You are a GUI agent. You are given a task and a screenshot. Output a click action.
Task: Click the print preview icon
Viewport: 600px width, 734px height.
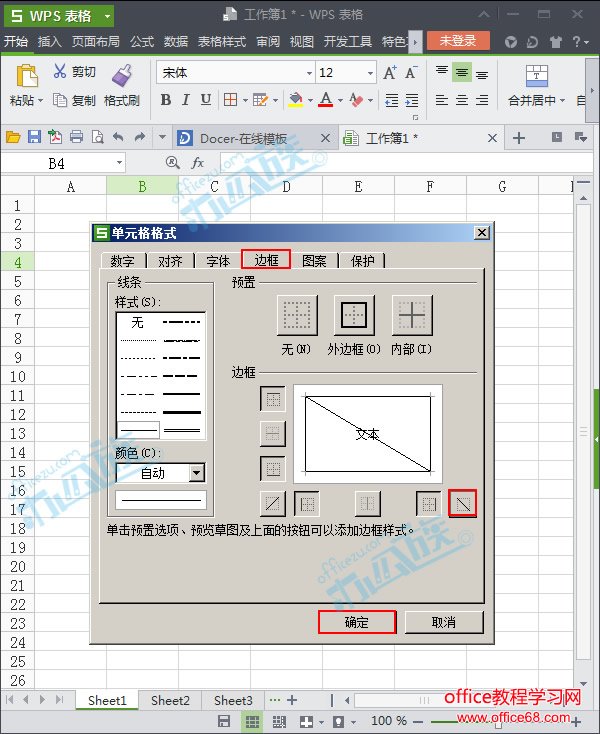click(97, 137)
